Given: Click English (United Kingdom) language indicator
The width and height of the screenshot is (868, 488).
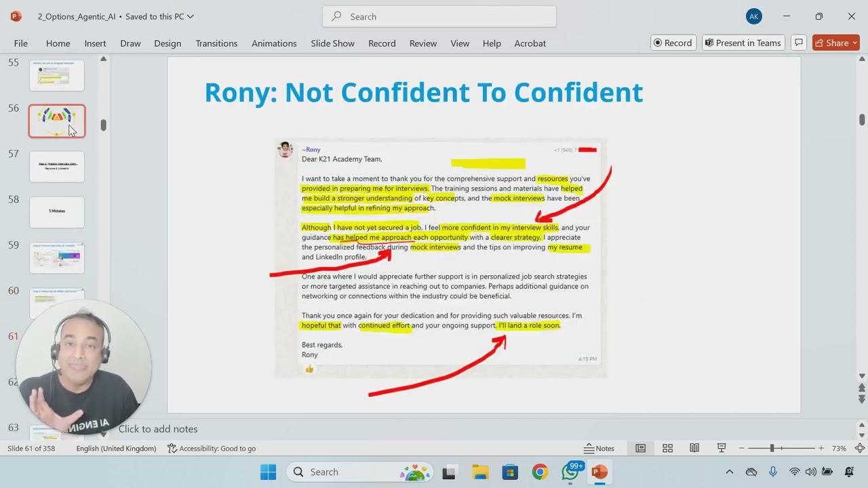Looking at the screenshot, I should (116, 449).
